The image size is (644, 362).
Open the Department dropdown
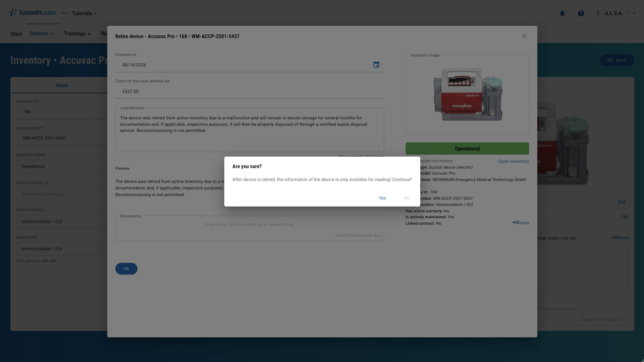click(62, 249)
